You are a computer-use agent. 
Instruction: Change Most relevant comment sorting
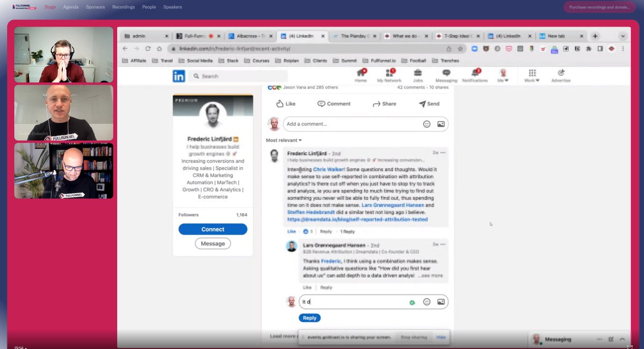click(x=284, y=140)
